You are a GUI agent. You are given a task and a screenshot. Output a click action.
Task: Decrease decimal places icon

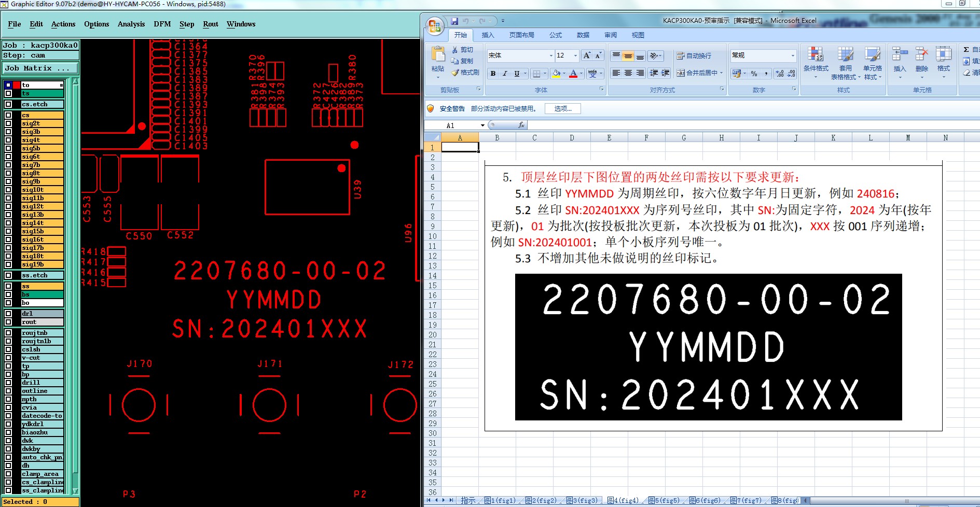(791, 74)
